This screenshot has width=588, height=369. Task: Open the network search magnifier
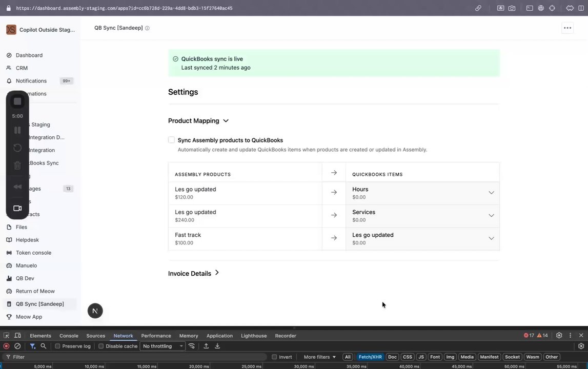(x=44, y=346)
